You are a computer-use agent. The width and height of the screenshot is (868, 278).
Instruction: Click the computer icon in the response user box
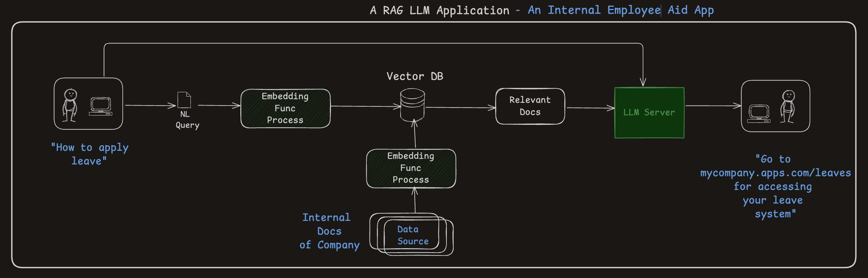click(x=759, y=114)
